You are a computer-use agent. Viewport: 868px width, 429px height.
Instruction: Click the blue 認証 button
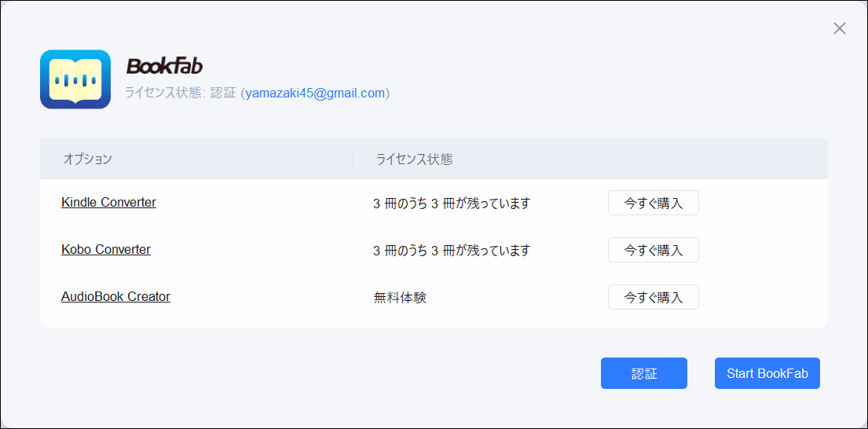coord(644,373)
